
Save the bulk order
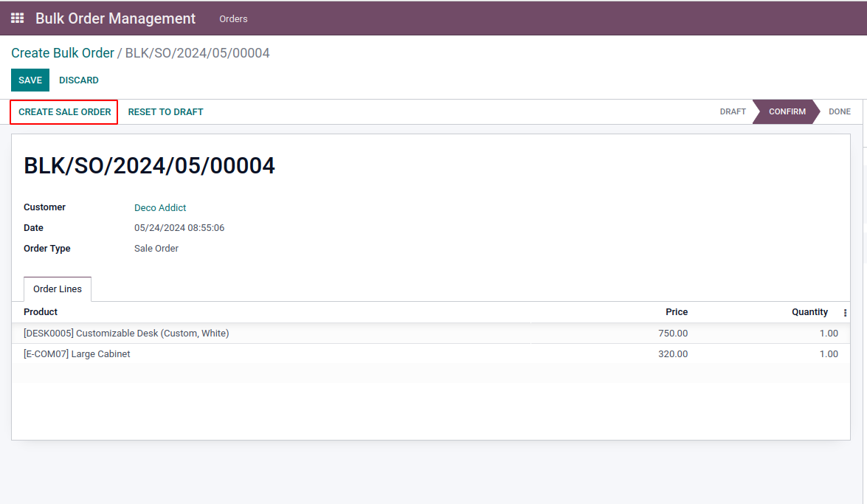click(x=30, y=80)
